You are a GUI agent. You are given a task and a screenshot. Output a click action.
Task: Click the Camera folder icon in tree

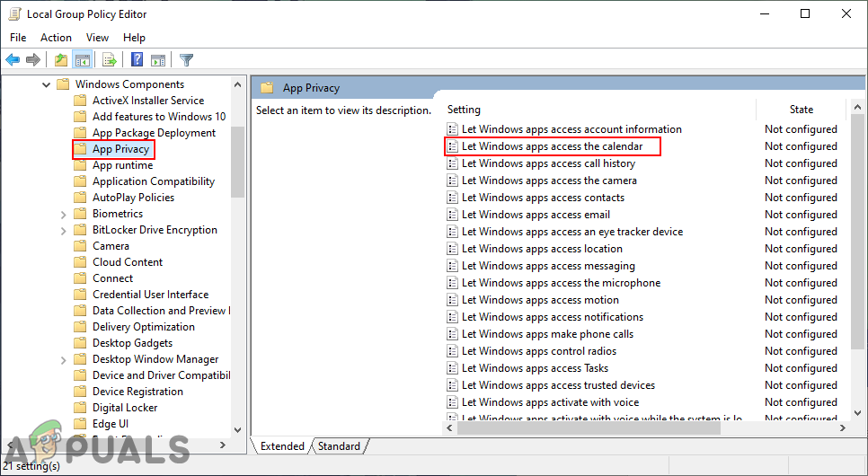pyautogui.click(x=80, y=246)
